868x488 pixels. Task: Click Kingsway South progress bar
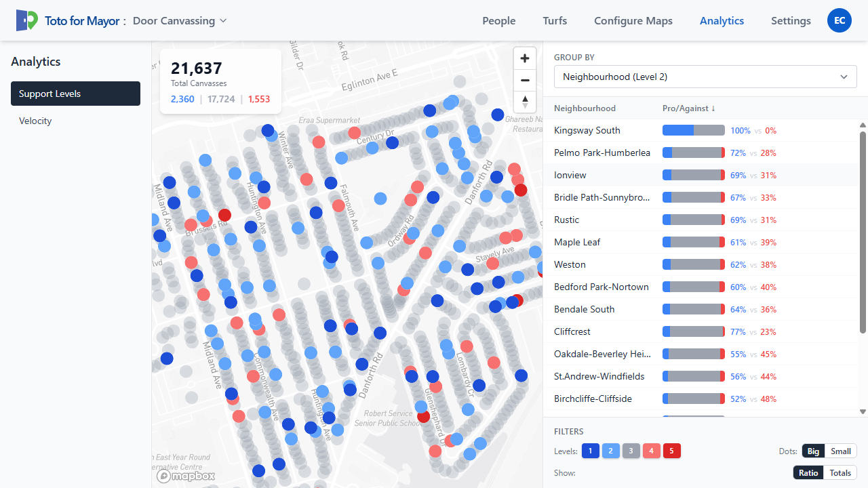(x=694, y=130)
